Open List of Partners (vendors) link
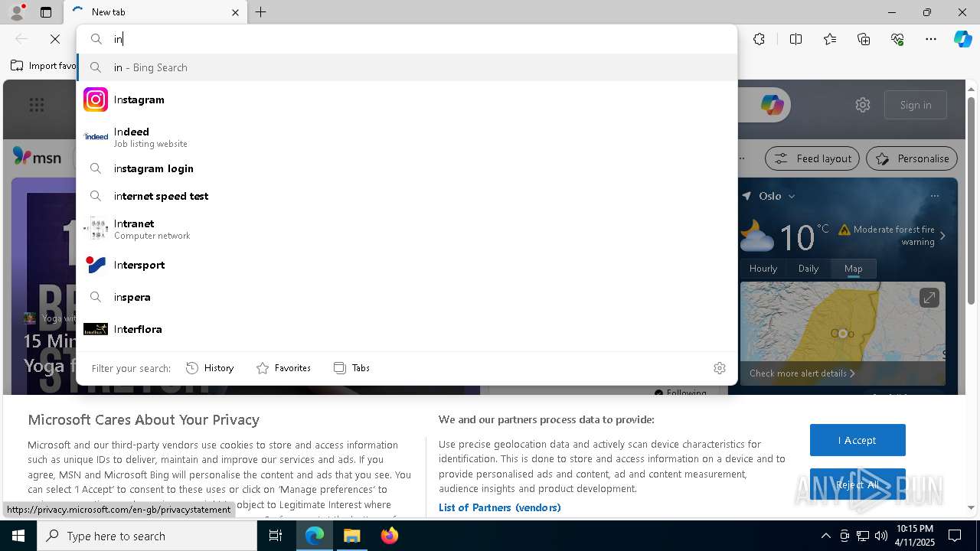This screenshot has width=980, height=551. 500,507
